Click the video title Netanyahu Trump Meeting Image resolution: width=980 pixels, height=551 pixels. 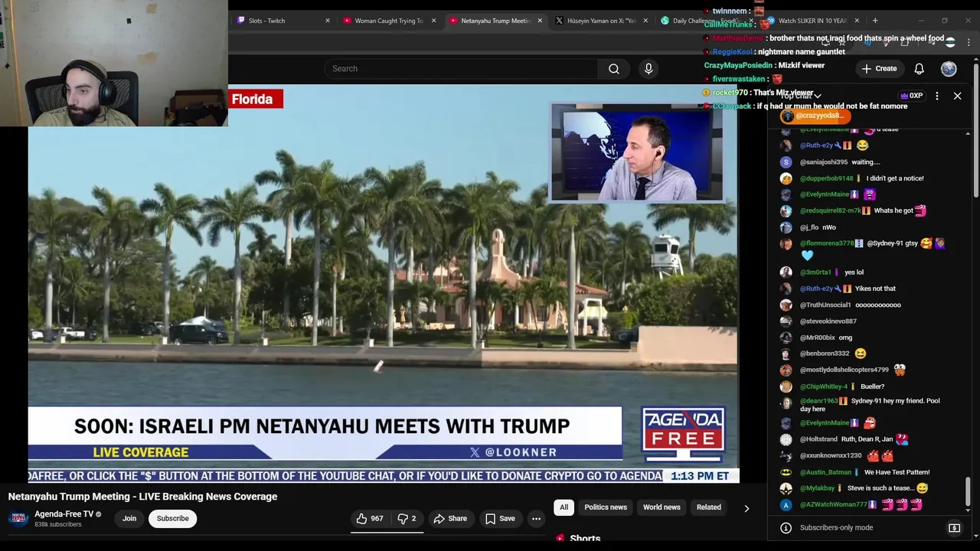pyautogui.click(x=142, y=497)
